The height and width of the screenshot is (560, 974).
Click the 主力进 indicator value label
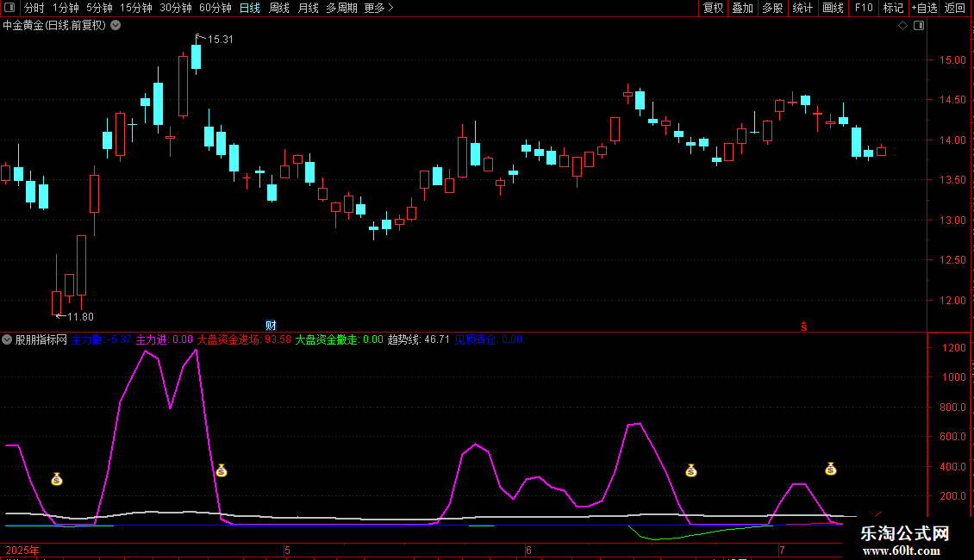pos(165,339)
